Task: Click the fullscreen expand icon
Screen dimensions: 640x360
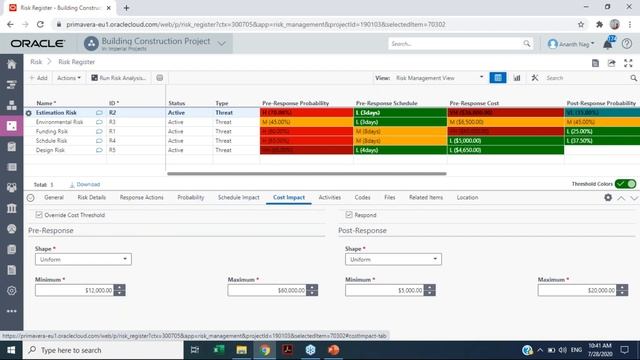Action: (x=628, y=63)
